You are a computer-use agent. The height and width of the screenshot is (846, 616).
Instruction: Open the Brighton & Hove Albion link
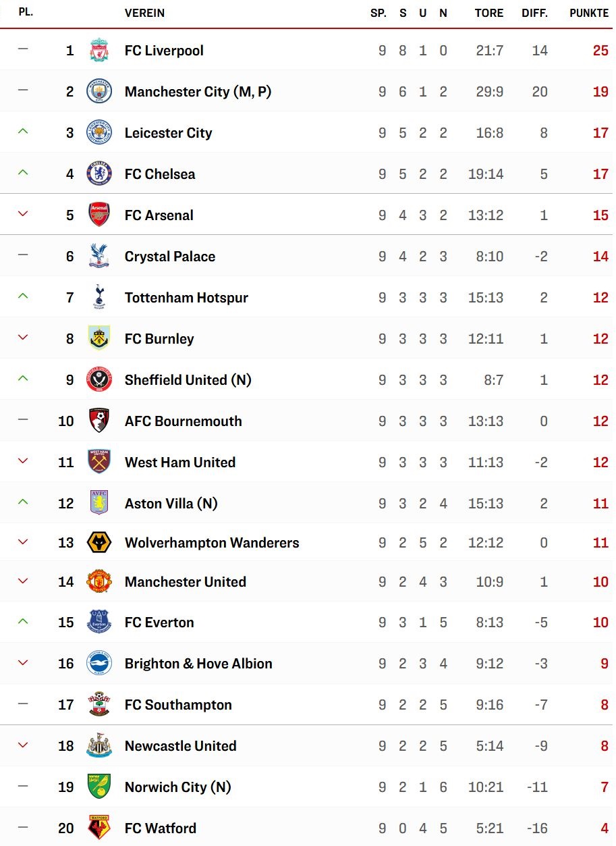coord(198,664)
